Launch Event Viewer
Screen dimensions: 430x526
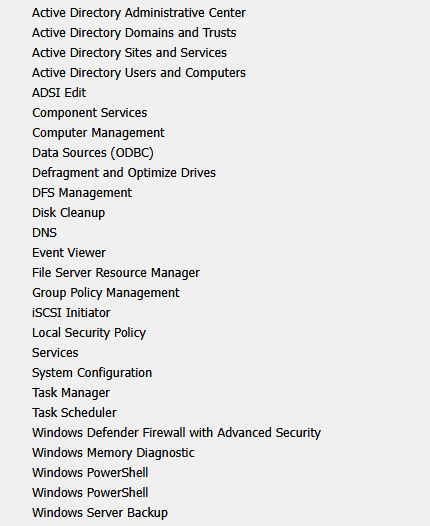69,253
